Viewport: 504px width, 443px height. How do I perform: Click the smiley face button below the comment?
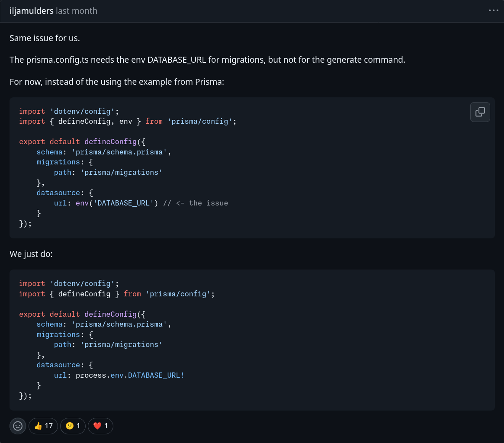coord(18,426)
